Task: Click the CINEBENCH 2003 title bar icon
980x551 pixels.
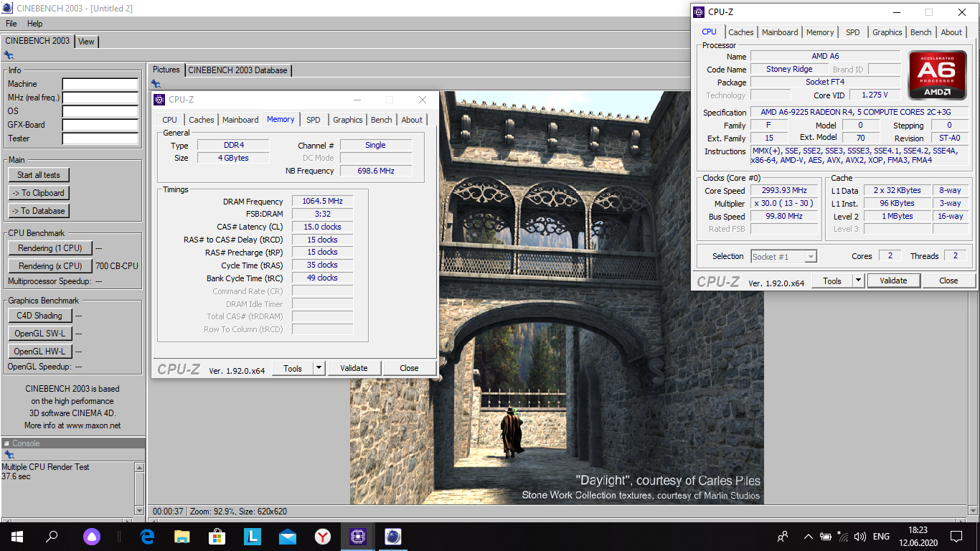Action: [6, 9]
